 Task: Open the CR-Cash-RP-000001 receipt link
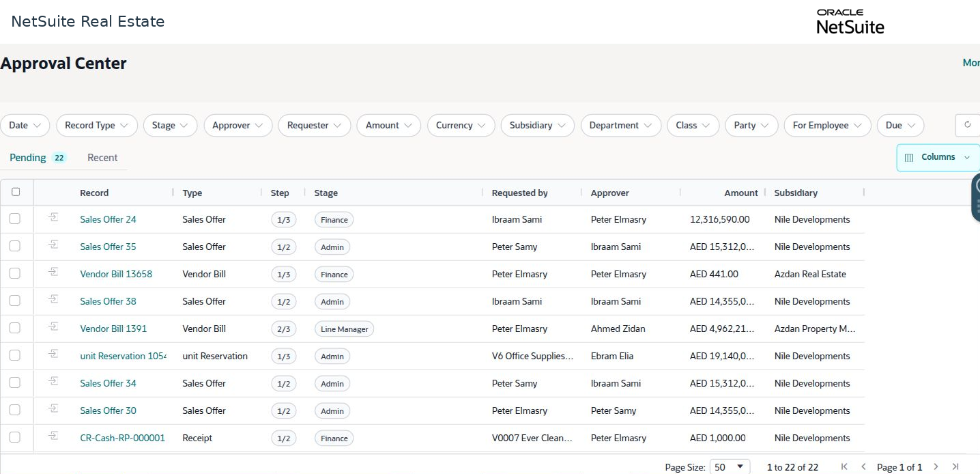click(x=123, y=438)
